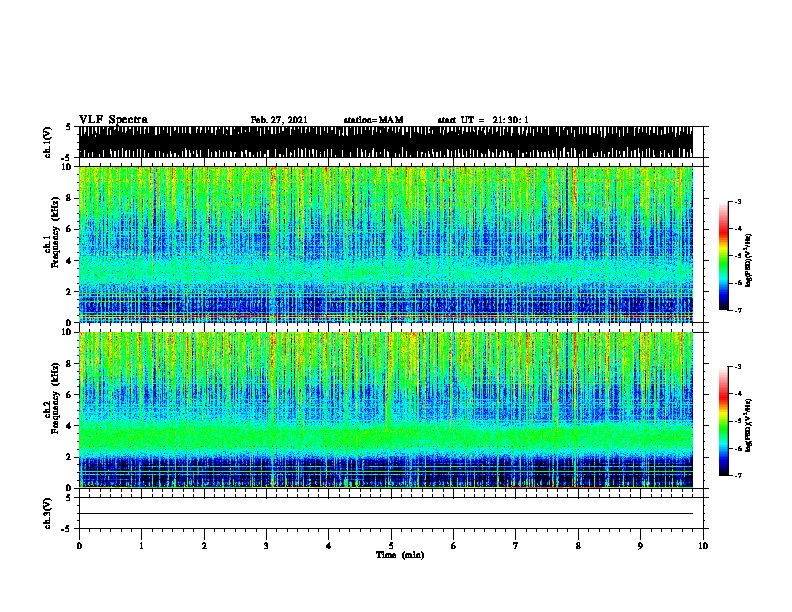792x612 pixels.
Task: Click inside the ch.1 spectrogram panel
Action: (386, 244)
